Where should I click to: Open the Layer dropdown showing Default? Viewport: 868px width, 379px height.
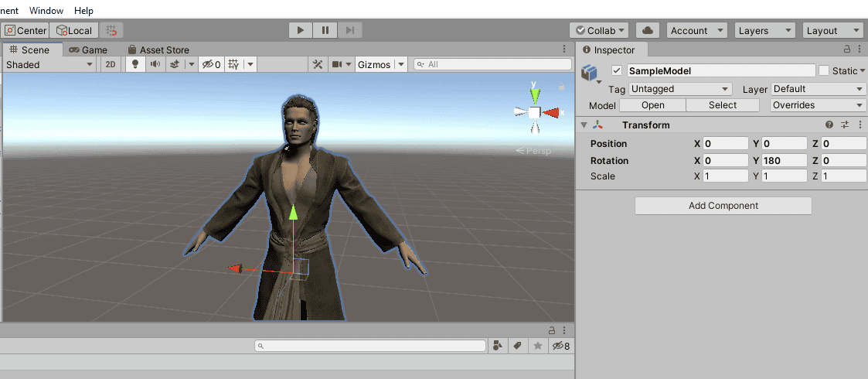click(x=819, y=89)
